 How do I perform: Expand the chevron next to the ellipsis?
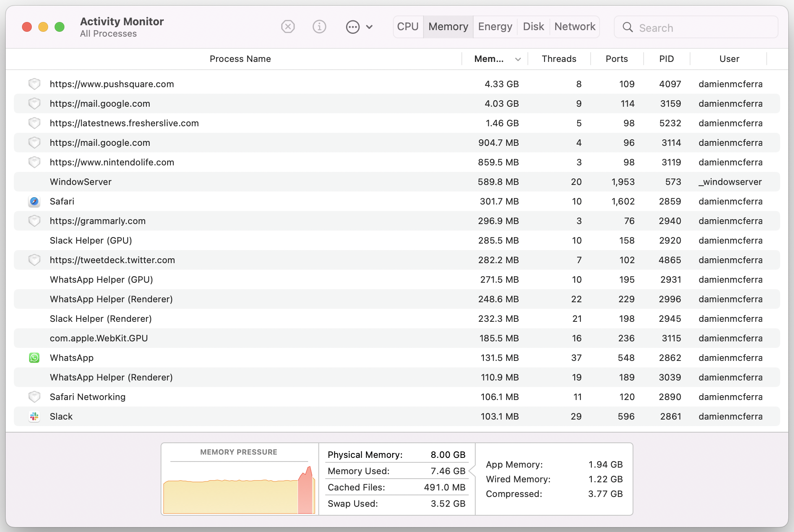(x=369, y=27)
